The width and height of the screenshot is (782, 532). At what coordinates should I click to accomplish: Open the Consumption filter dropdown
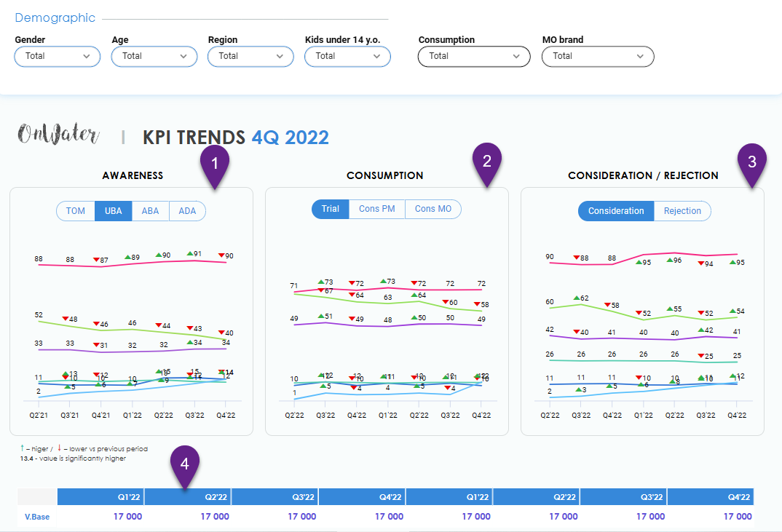(474, 56)
